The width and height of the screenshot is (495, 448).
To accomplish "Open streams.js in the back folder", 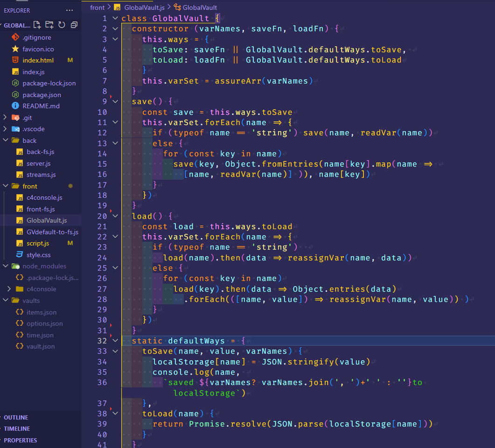I will pos(41,175).
